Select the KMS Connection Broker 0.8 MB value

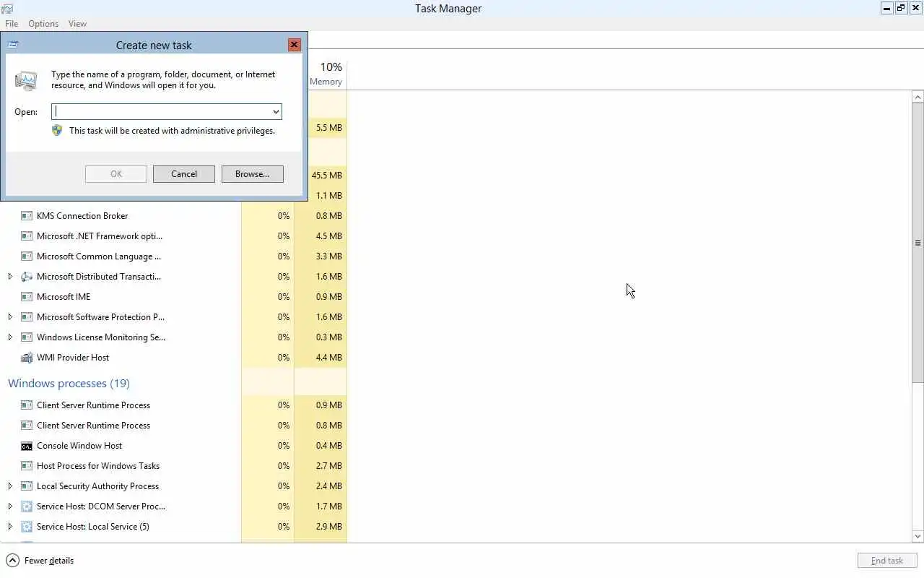coord(328,216)
